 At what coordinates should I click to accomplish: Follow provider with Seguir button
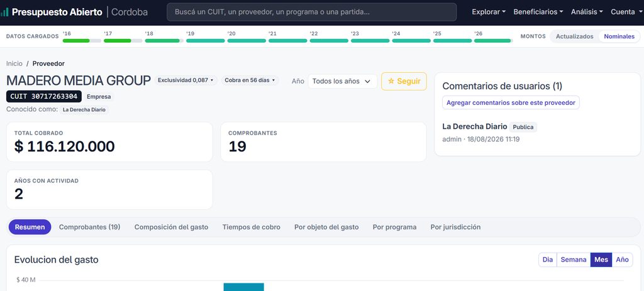pos(404,81)
